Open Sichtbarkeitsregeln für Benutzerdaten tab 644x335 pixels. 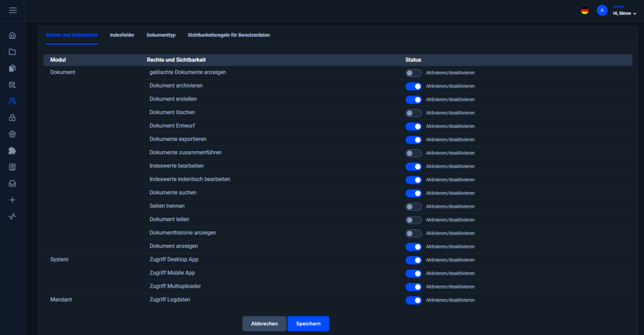point(229,35)
